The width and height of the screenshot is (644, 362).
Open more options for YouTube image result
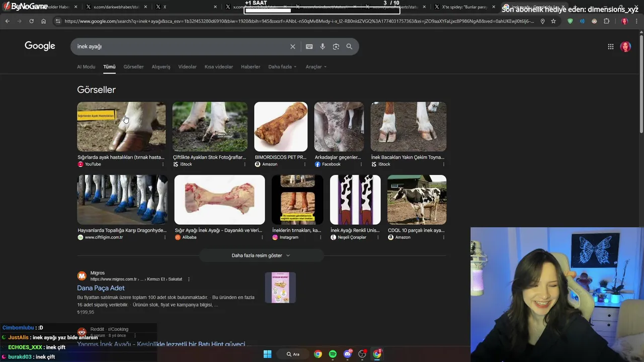(x=163, y=164)
